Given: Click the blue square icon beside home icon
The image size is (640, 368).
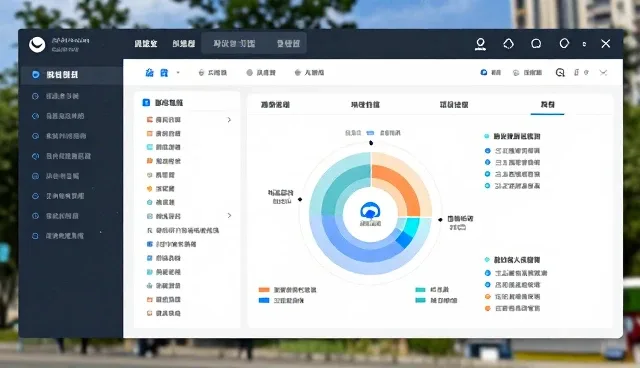Looking at the screenshot, I should coord(164,73).
